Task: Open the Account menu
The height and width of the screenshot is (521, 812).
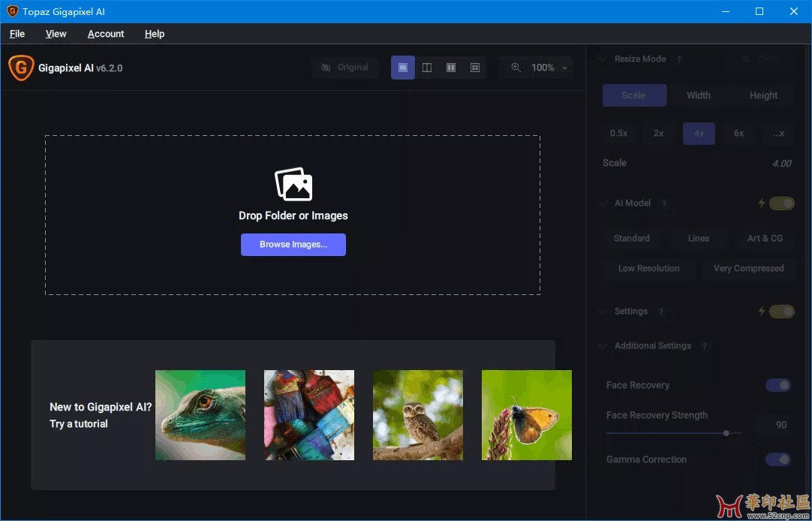Action: [106, 34]
